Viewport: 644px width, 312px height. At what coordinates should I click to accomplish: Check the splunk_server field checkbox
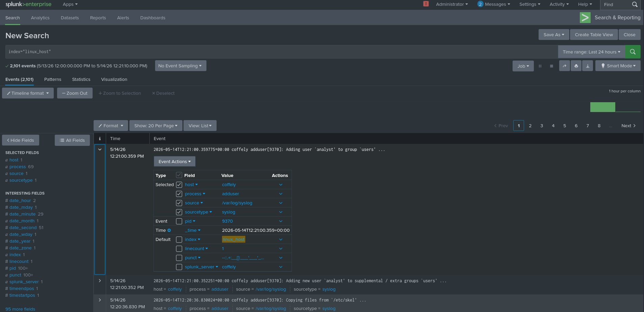coord(179,267)
